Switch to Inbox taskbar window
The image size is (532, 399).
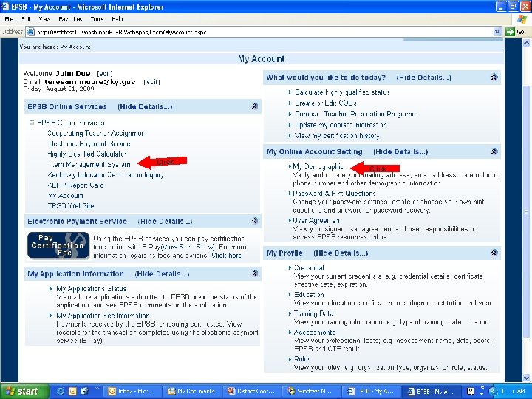132,391
